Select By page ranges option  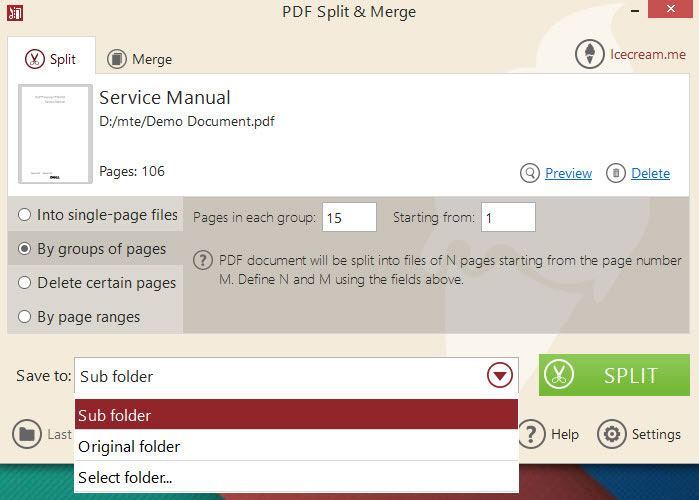tap(79, 316)
